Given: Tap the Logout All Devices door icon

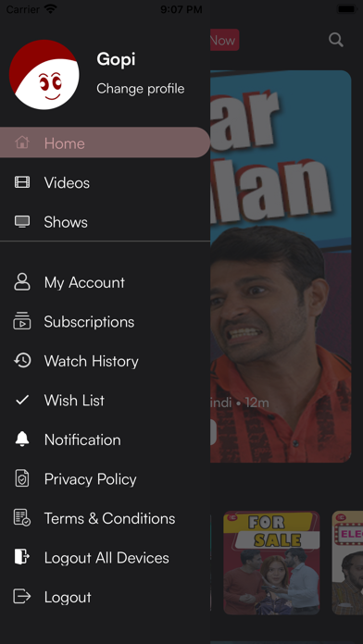Looking at the screenshot, I should click(x=22, y=557).
